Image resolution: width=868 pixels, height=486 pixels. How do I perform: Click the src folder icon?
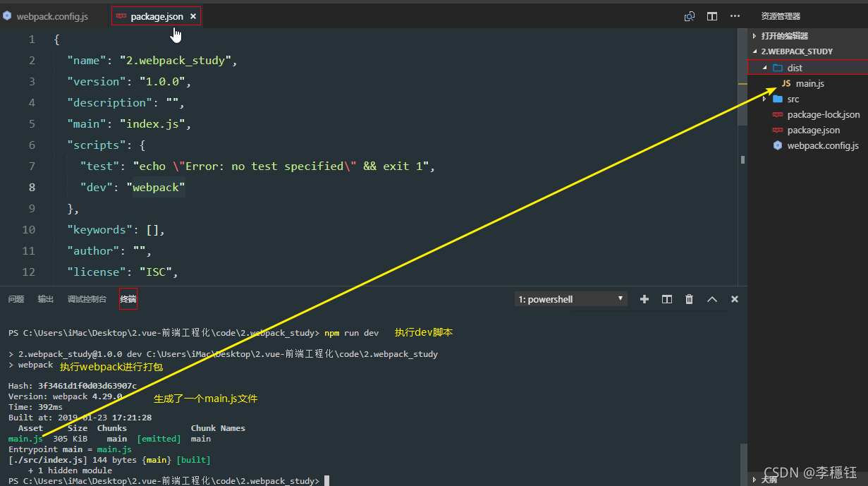pos(778,99)
